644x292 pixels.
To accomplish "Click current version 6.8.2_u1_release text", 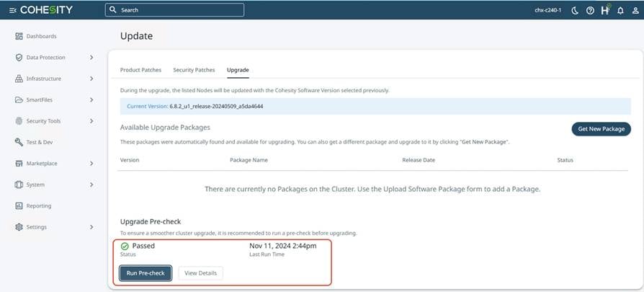I will 216,106.
